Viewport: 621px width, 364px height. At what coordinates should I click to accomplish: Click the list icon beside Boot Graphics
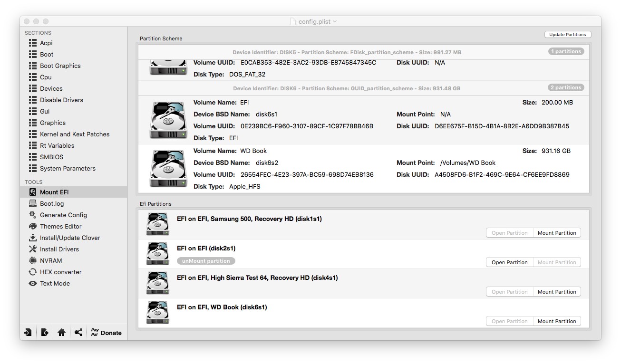33,66
